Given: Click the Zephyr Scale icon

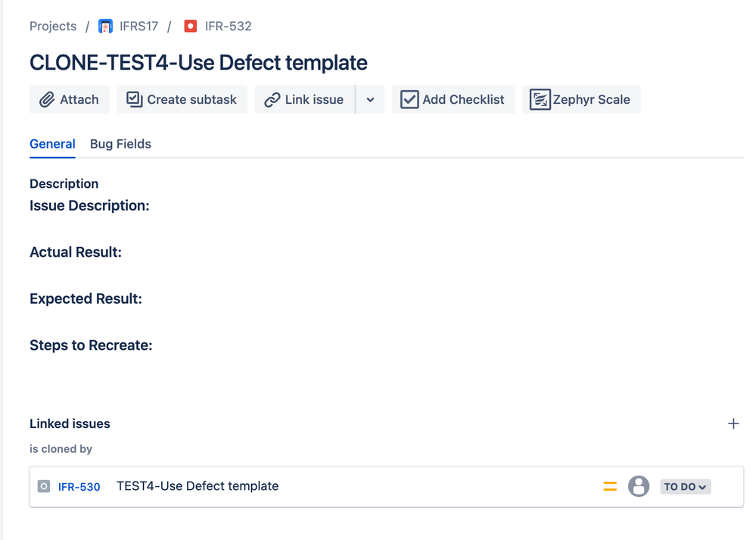Looking at the screenshot, I should 540,100.
